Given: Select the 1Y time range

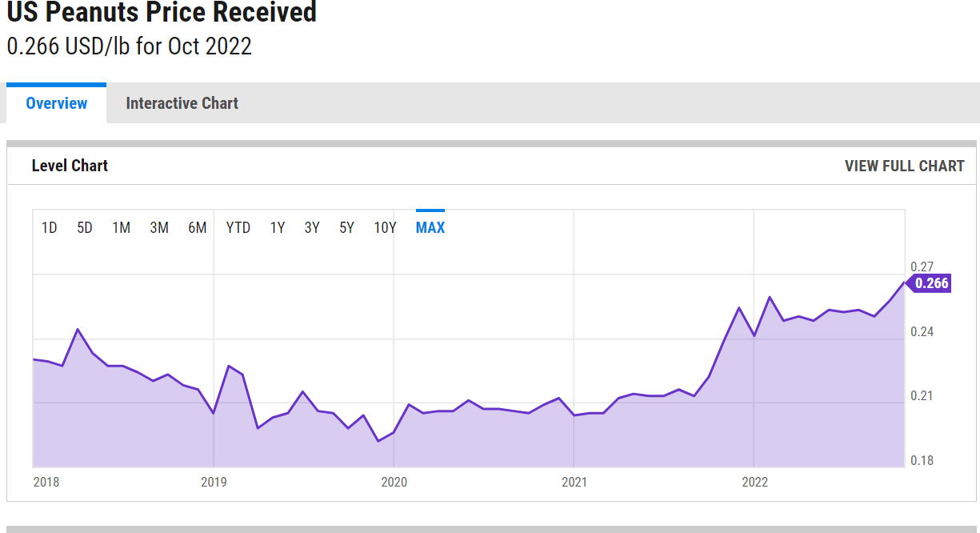Looking at the screenshot, I should (277, 227).
